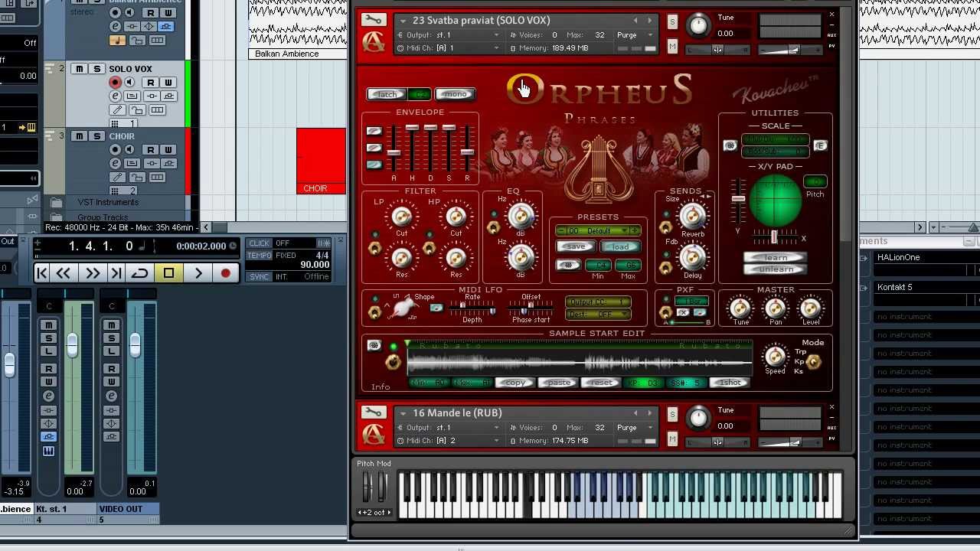
Task: Toggle the CLICK metronome in the transport
Action: (x=260, y=243)
